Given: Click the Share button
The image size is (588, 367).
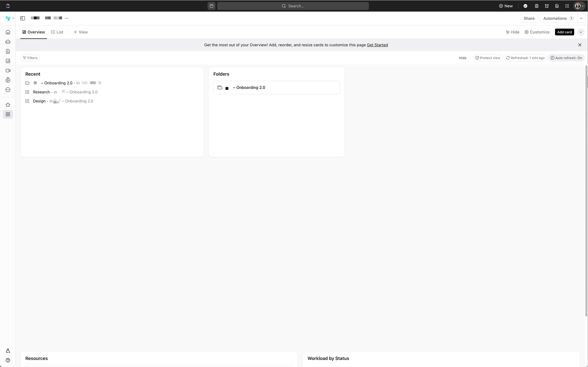Looking at the screenshot, I should [529, 18].
